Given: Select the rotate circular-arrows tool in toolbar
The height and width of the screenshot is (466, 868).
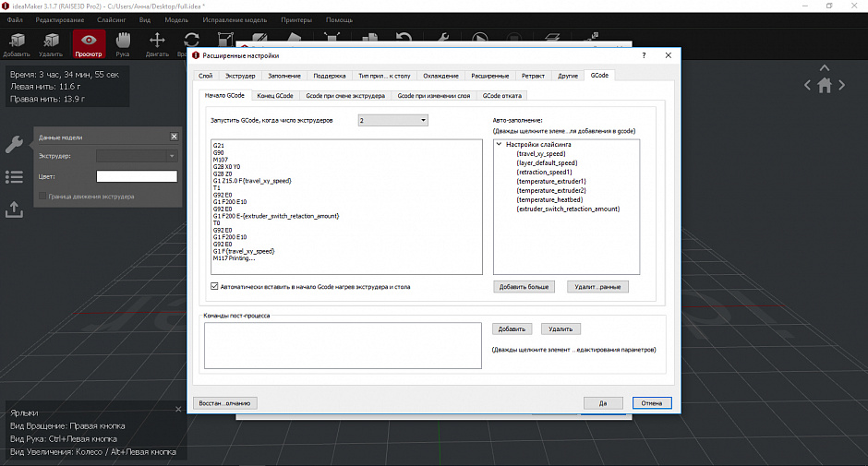Looking at the screenshot, I should pos(191,40).
